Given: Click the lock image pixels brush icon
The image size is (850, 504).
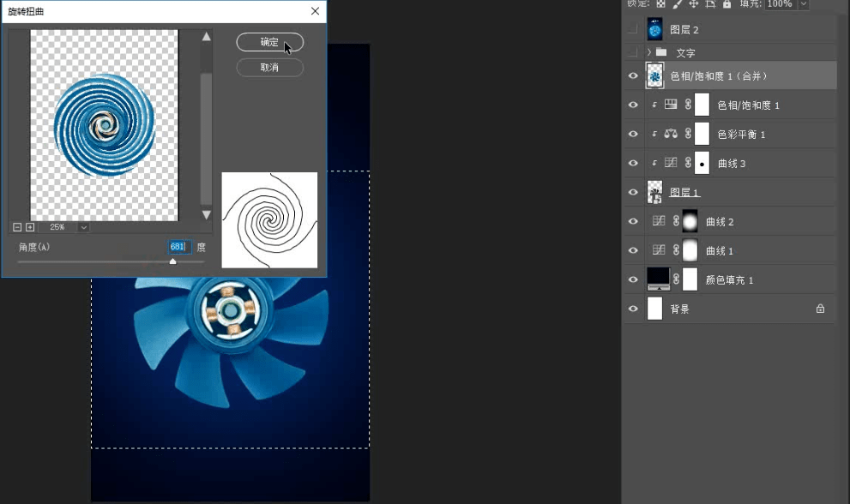Looking at the screenshot, I should tap(676, 4).
